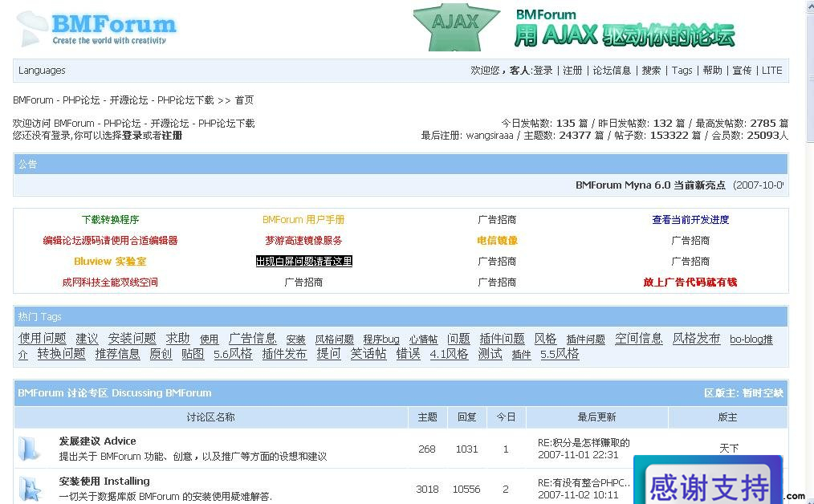This screenshot has height=504, width=814.
Task: Open the BMForum Myna 6.0 当前新亮点 announcement
Action: tap(650, 185)
